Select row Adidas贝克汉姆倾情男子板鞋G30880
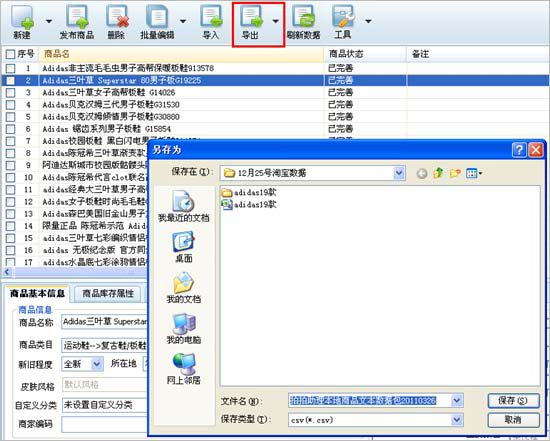 pyautogui.click(x=275, y=116)
